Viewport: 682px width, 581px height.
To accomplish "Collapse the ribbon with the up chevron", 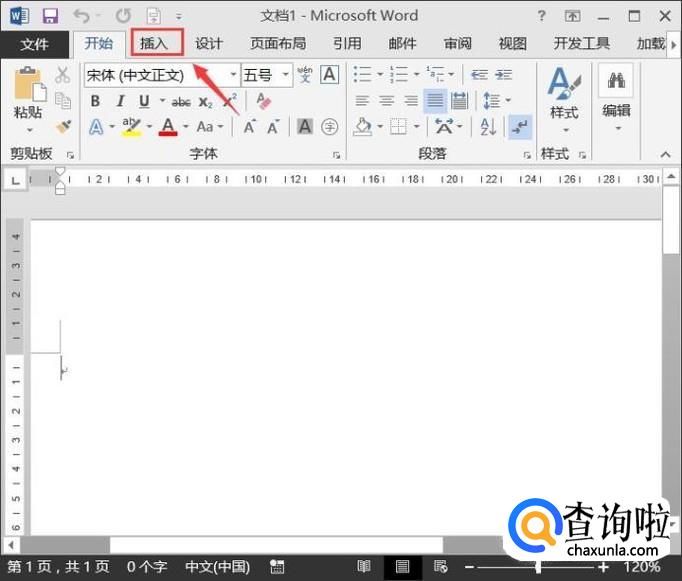I will [x=665, y=154].
